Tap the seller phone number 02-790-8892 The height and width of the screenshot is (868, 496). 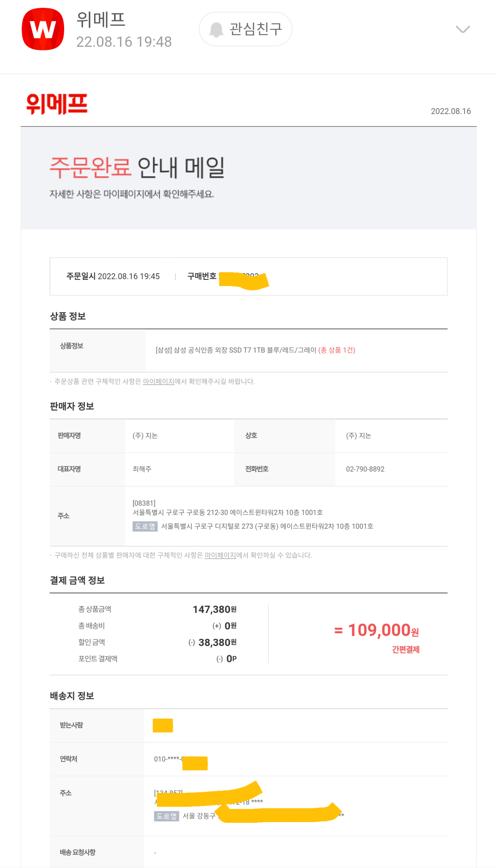(x=365, y=469)
